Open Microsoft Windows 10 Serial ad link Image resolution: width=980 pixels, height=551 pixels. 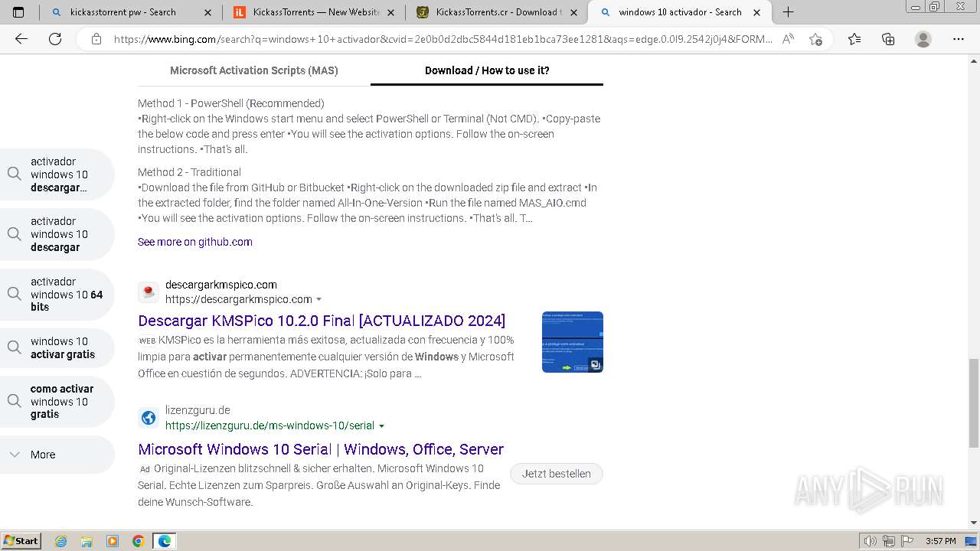tap(321, 449)
